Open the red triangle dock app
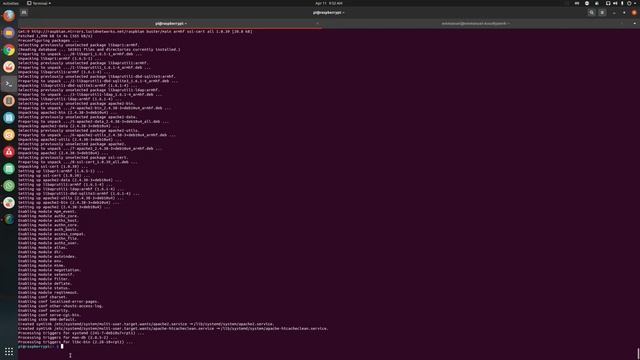 9,152
